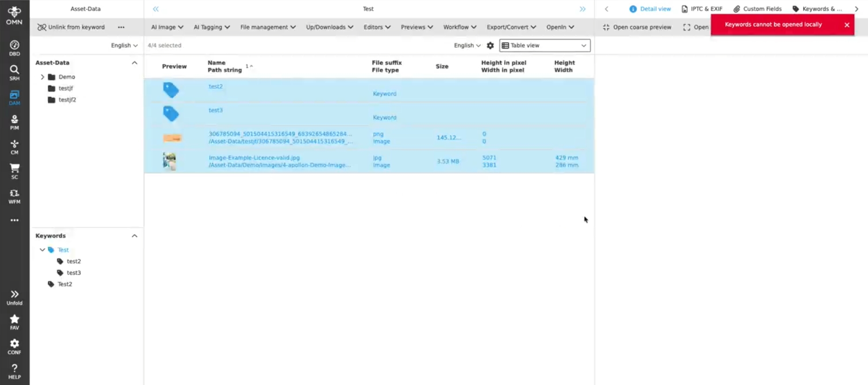Screen dimensions: 868x385
Task: Select the Image-Example-Licence-valid.jpg thumbnail
Action: pyautogui.click(x=170, y=161)
